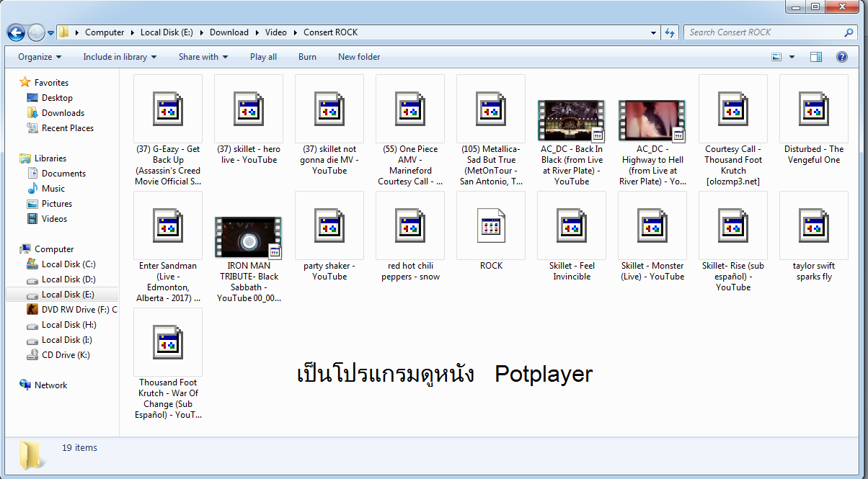Screen dimensions: 868x479
Task: Open the Share with menu
Action: [203, 57]
